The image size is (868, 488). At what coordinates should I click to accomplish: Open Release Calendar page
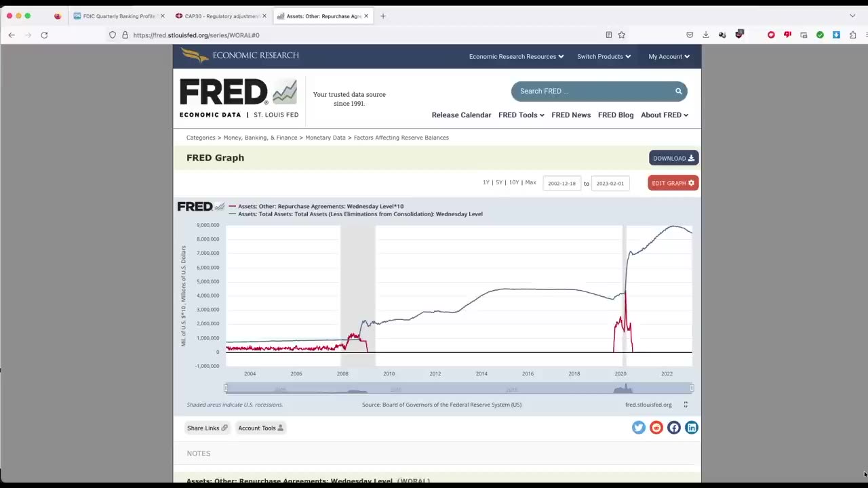[461, 115]
